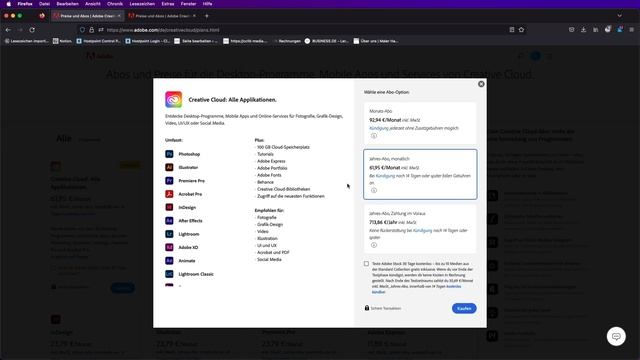Open the Hostpoint Control Panel bookmark

point(98,41)
